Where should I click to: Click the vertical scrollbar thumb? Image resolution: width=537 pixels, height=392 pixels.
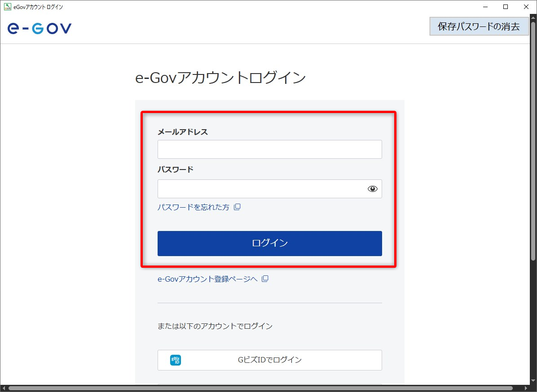pos(533,139)
